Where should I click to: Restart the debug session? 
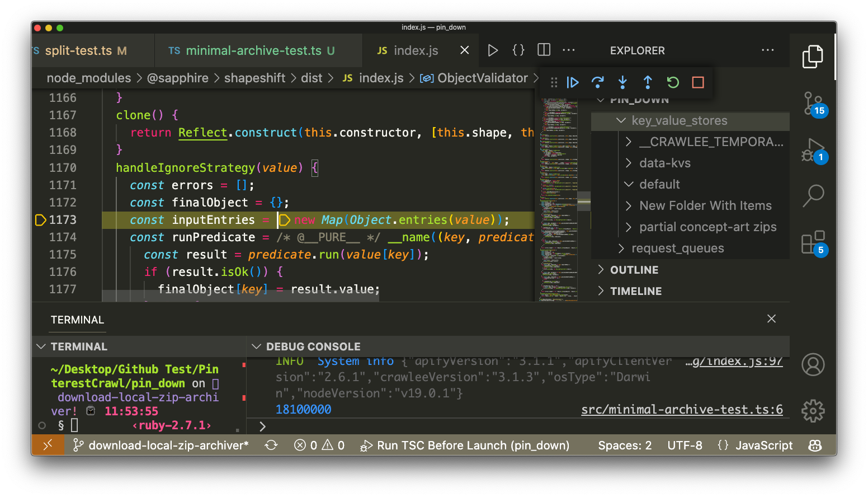pos(673,82)
